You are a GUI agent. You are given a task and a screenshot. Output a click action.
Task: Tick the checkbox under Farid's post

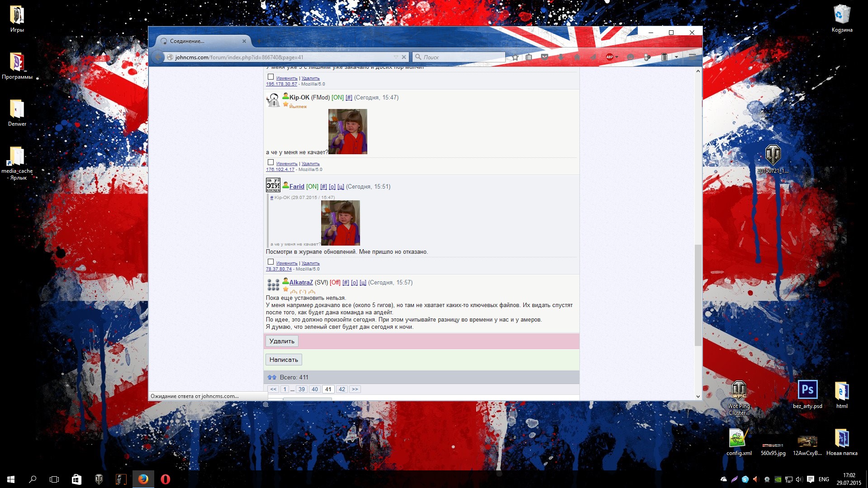tap(270, 262)
